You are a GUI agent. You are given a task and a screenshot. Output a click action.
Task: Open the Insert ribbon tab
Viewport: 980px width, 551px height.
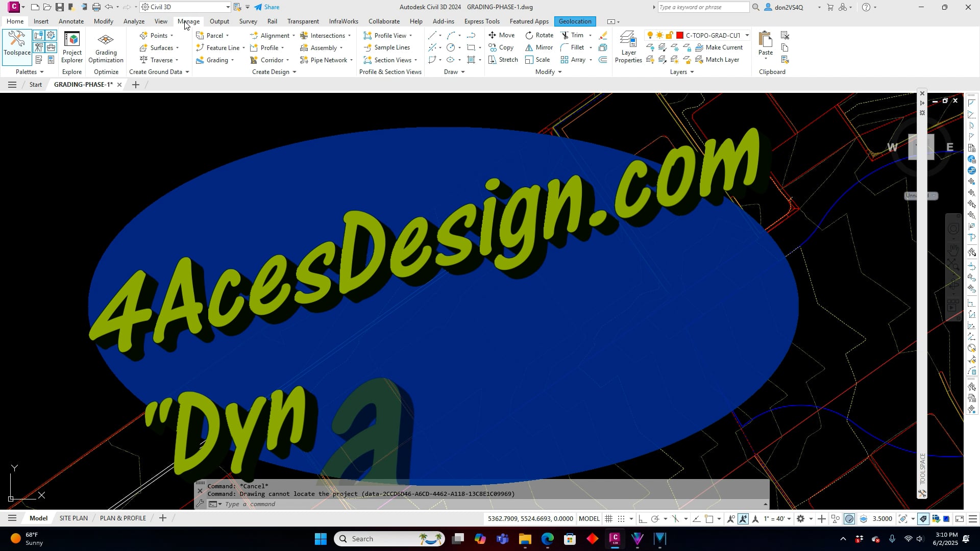(x=41, y=21)
